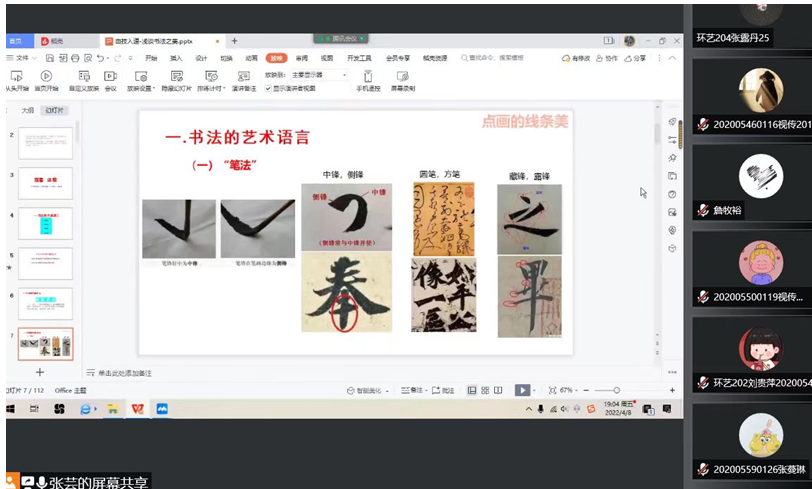
Task: Click the redo arrow
Action: pos(118,58)
